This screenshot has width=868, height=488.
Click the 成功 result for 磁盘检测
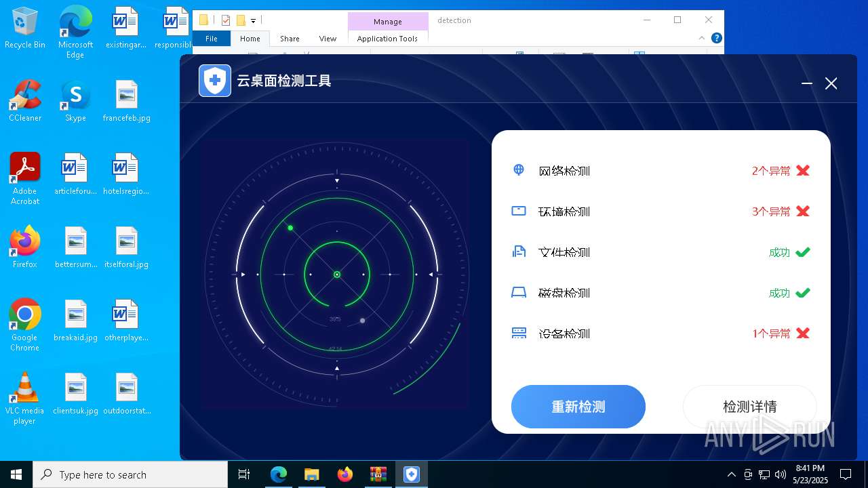tap(779, 293)
